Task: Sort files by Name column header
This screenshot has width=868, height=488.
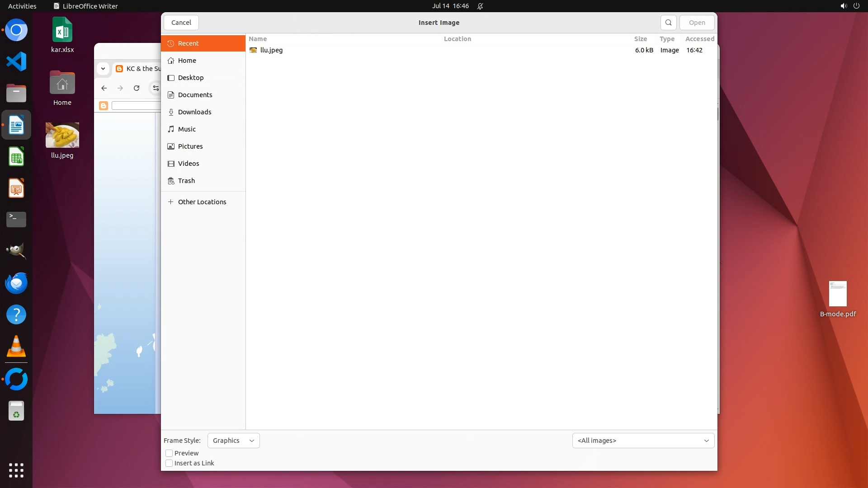Action: point(258,39)
